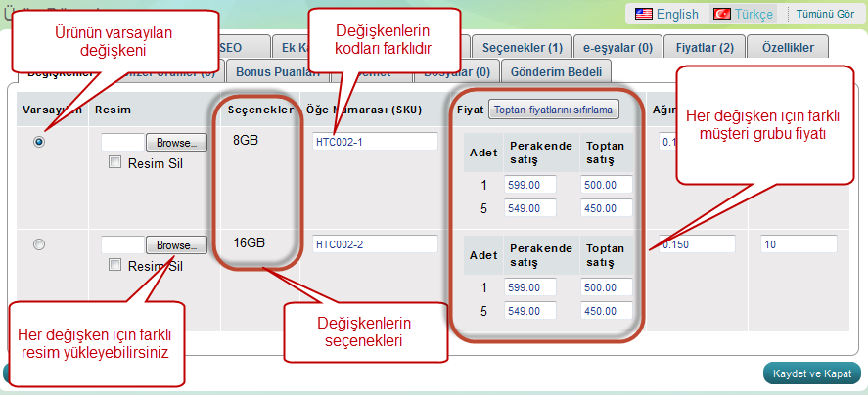This screenshot has width=868, height=395.
Task: Open the Seçenekler (1) tab
Action: (x=524, y=47)
